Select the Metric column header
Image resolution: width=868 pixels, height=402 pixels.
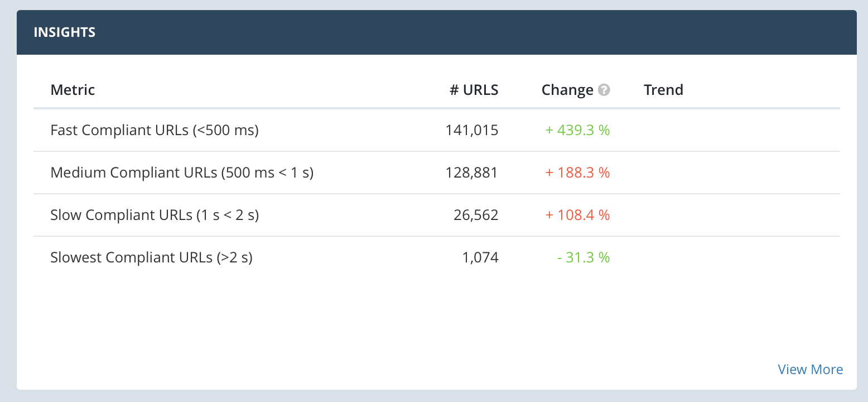click(x=73, y=90)
